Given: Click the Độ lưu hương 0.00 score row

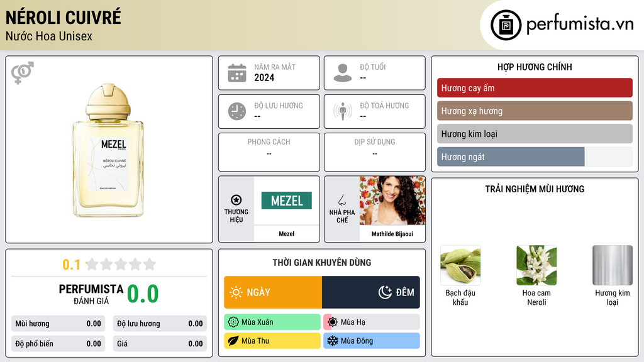Looking at the screenshot, I should pyautogui.click(x=160, y=324).
